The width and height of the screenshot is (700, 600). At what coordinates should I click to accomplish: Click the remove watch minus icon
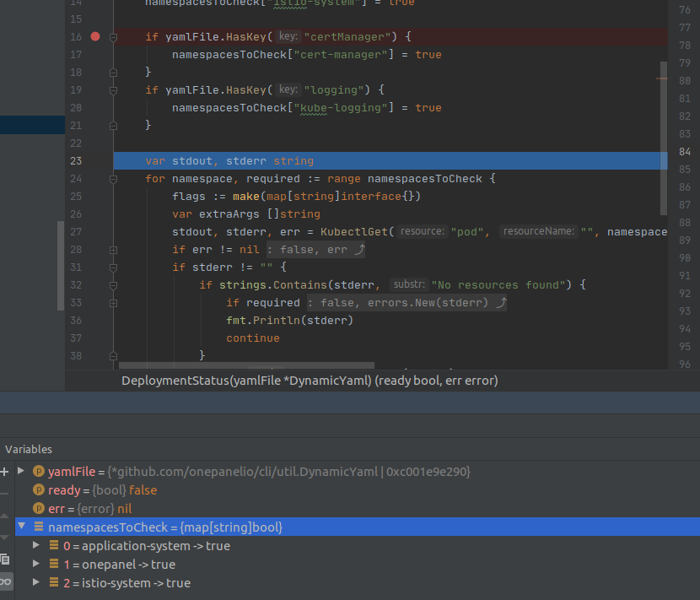point(5,494)
